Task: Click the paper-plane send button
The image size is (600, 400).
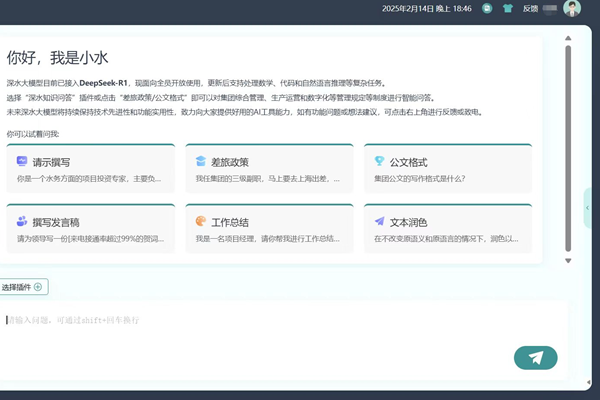Action: tap(535, 358)
